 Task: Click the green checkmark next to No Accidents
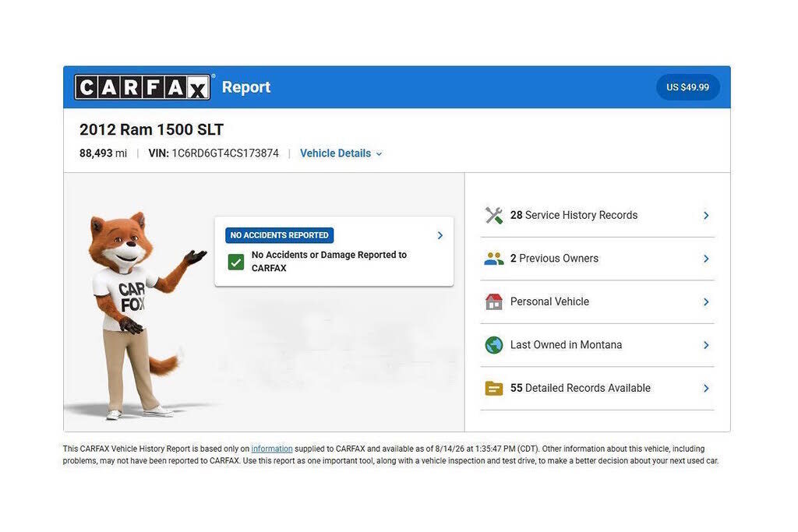tap(236, 262)
